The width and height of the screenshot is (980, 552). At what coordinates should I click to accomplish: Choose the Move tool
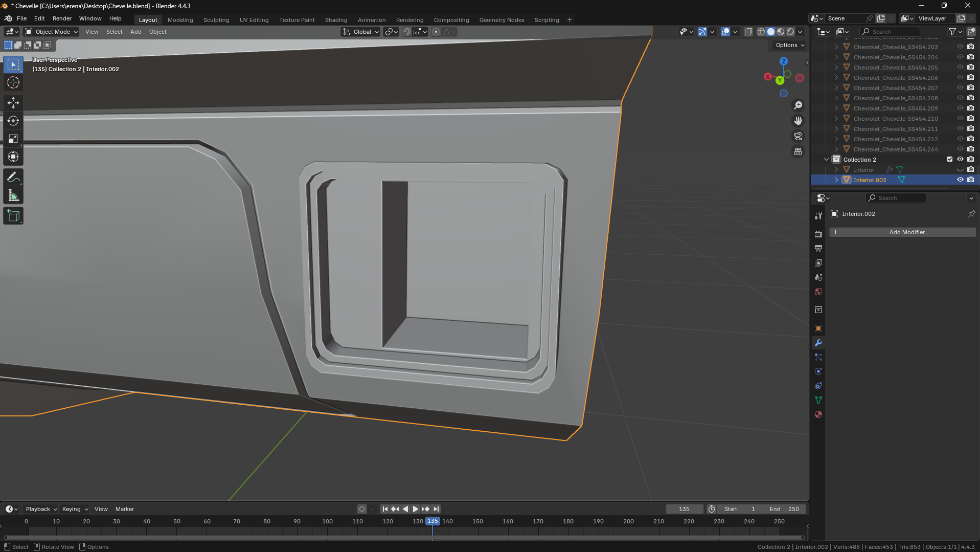point(13,103)
